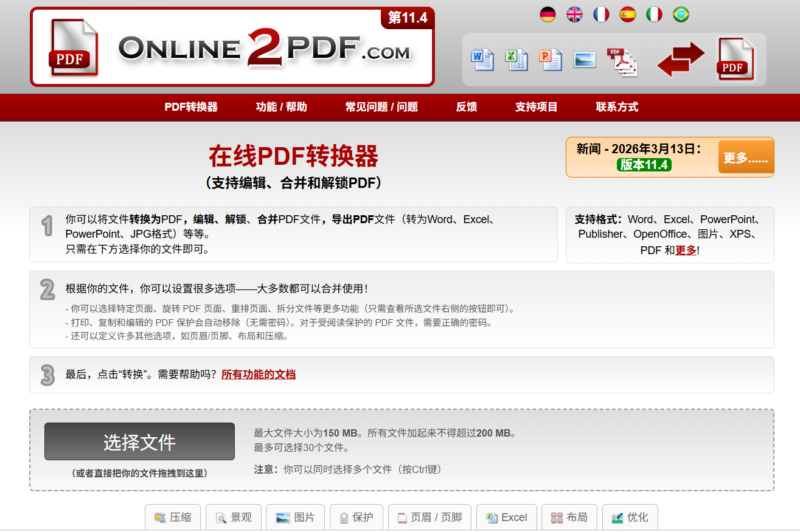Screen dimensions: 800x532
Task: Switch language to German flag
Action: pyautogui.click(x=548, y=15)
